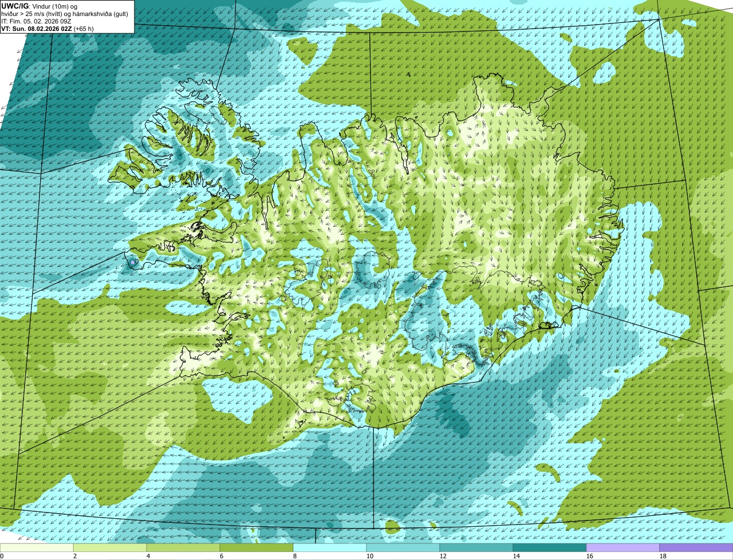
Task: Click the lavender 16–18 legend swatch
Action: click(x=623, y=547)
